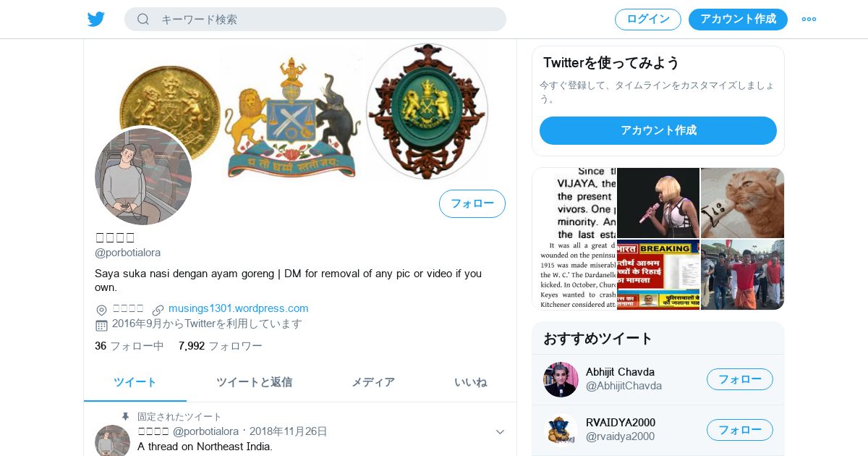The image size is (868, 456).
Task: Click the Twitter bird logo
Action: [96, 20]
